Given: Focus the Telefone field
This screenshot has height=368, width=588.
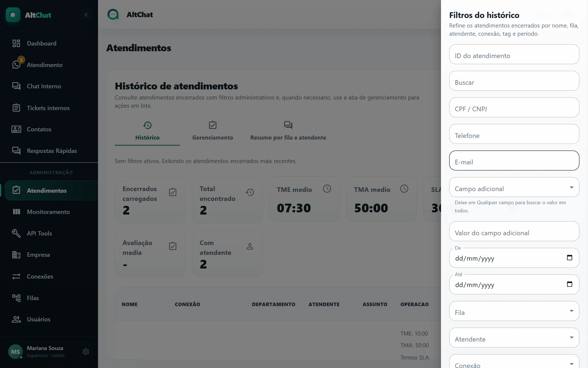Looking at the screenshot, I should (514, 134).
